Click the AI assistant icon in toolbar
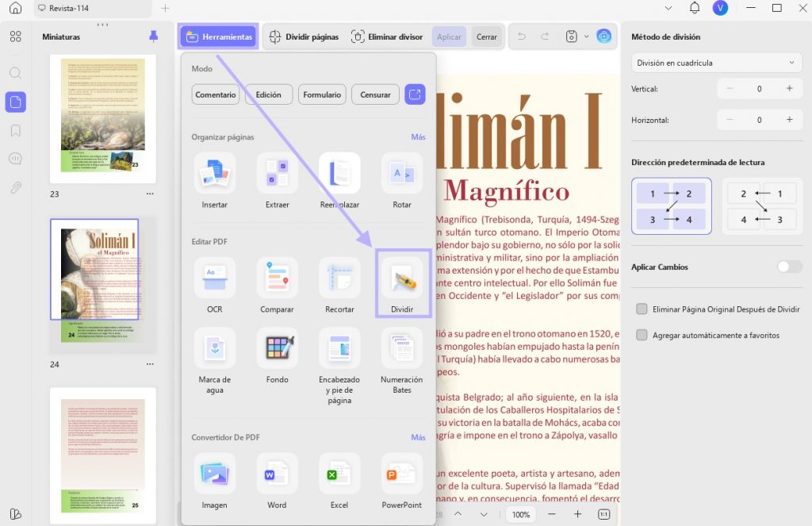The height and width of the screenshot is (526, 812). [x=603, y=36]
